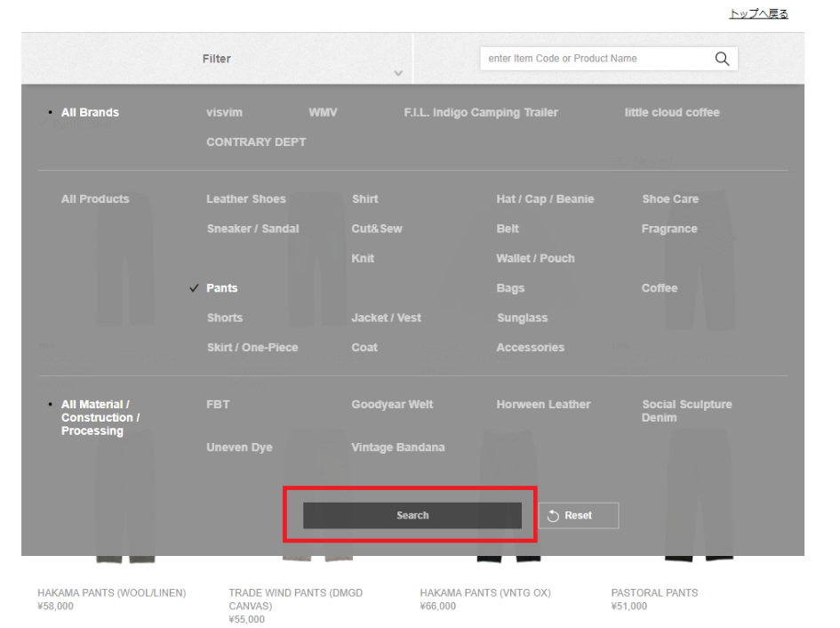The image size is (840, 628).
Task: Open HAKAMA PANTS (WOOL/LINEN) product
Action: pyautogui.click(x=112, y=592)
